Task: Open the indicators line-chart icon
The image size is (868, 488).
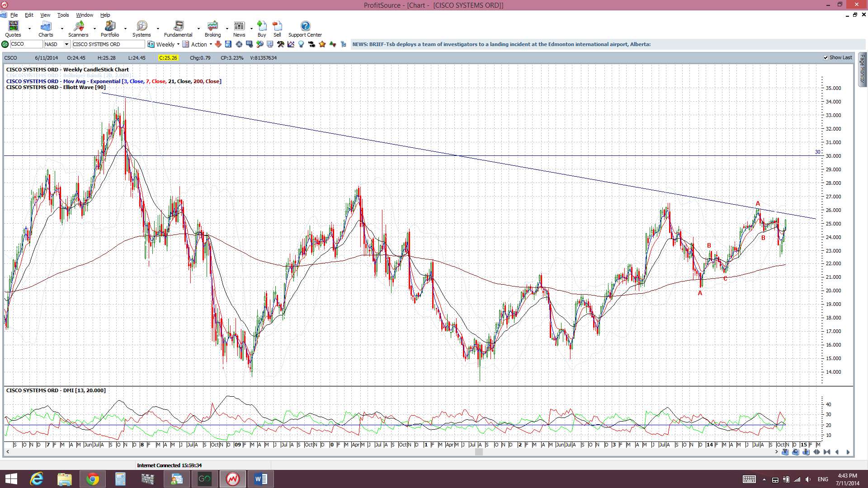Action: (291, 44)
